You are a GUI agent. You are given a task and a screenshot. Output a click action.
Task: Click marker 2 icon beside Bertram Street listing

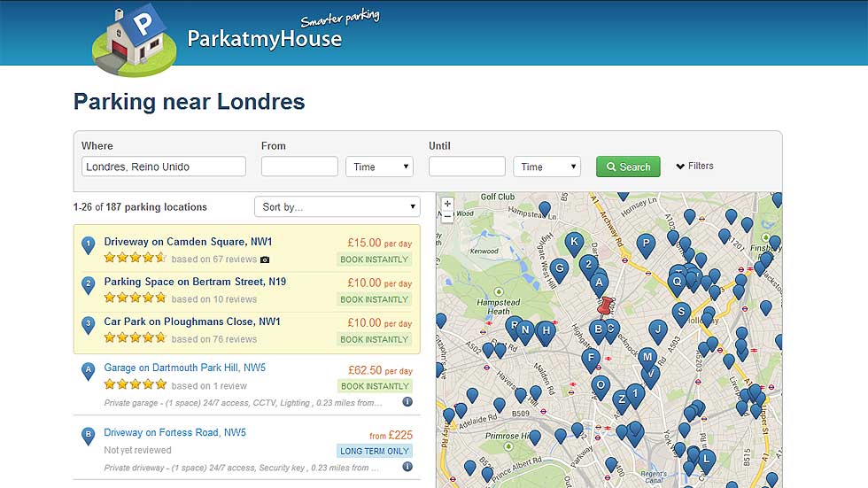pos(88,285)
